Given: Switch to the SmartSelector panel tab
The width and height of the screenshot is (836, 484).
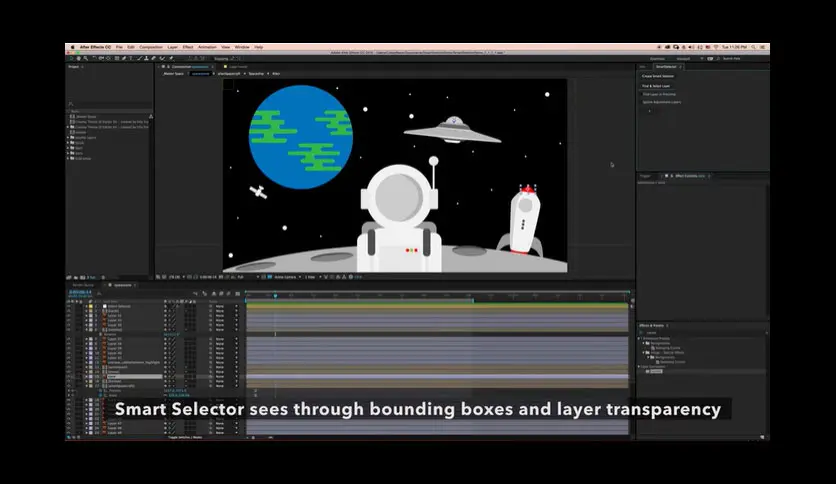Looking at the screenshot, I should pos(666,67).
